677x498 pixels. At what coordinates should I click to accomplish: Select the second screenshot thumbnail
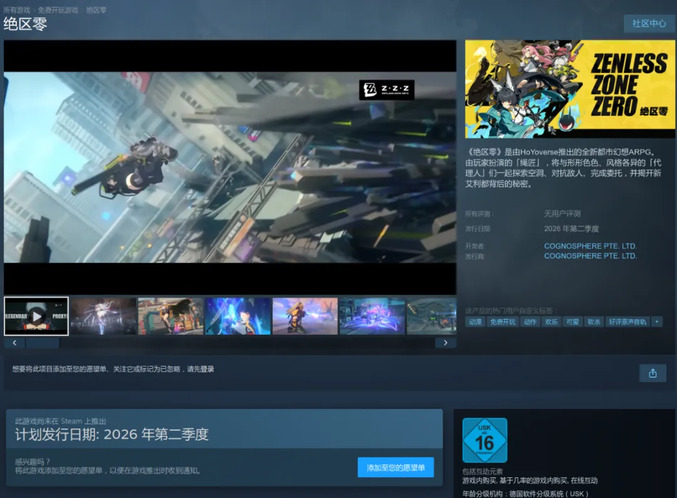coord(102,316)
